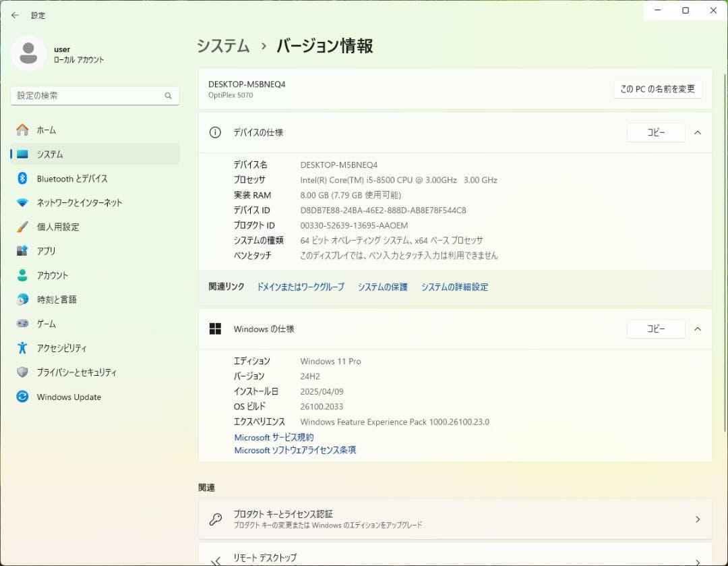This screenshot has height=566, width=728.
Task: Click この PC の名前を変更 button
Action: coord(657,89)
